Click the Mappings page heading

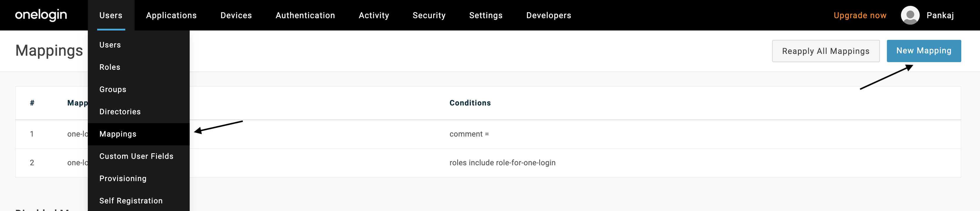[49, 51]
